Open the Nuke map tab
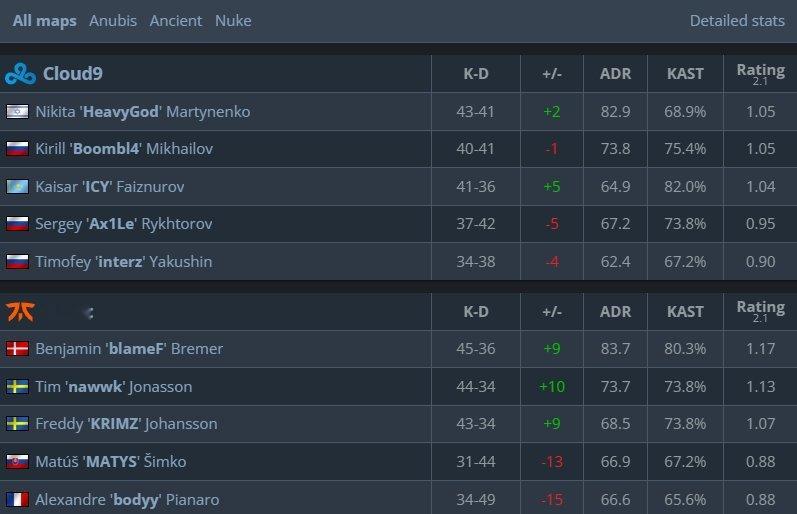This screenshot has width=797, height=514. (x=233, y=21)
